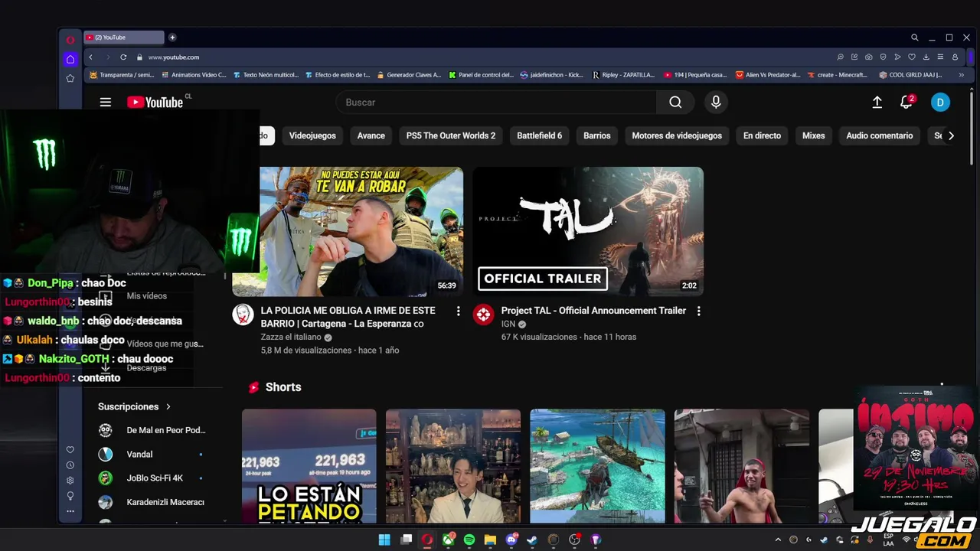Screen dimensions: 980x551
Task: Open the jaidefinichon - Kick bookmark
Action: pyautogui.click(x=551, y=75)
